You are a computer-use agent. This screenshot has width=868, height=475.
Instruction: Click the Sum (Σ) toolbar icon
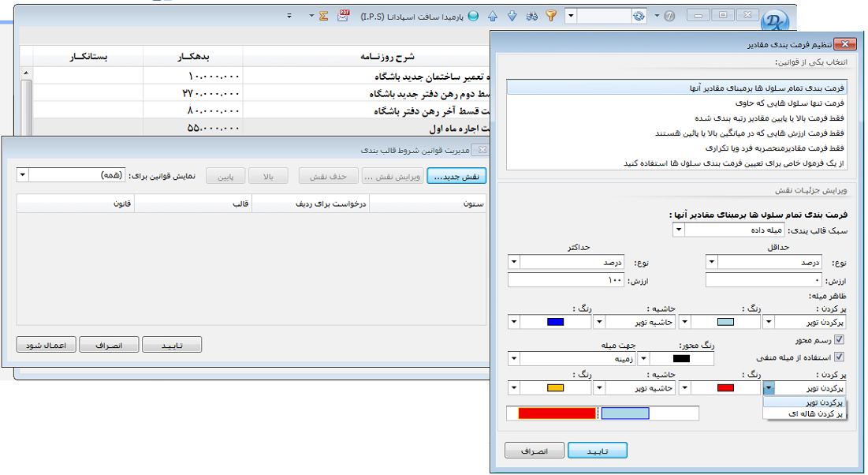pos(324,14)
